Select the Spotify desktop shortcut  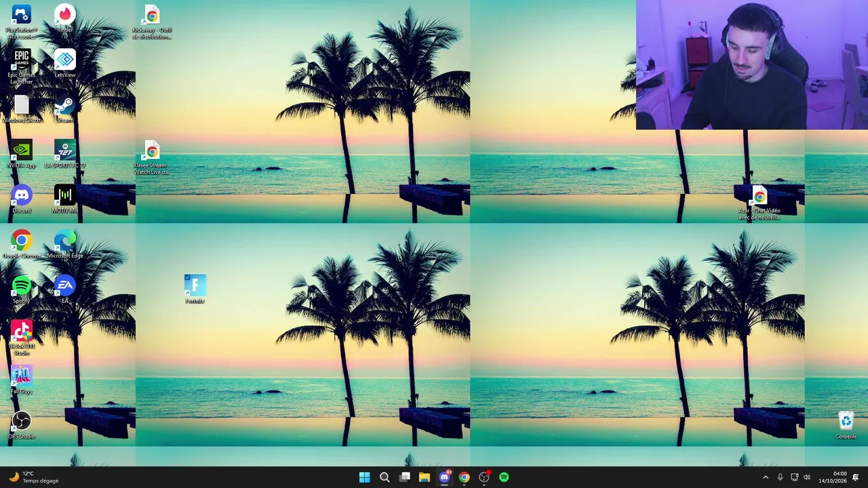pos(21,289)
